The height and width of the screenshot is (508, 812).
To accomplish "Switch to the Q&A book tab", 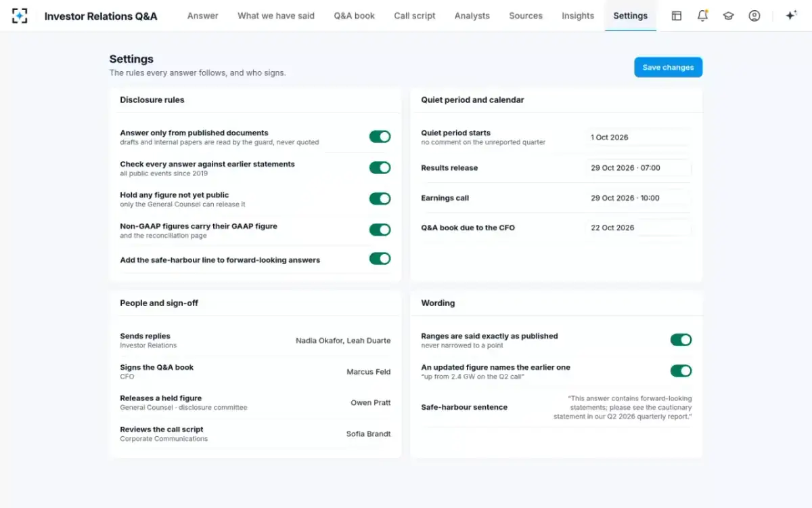I will 354,16.
